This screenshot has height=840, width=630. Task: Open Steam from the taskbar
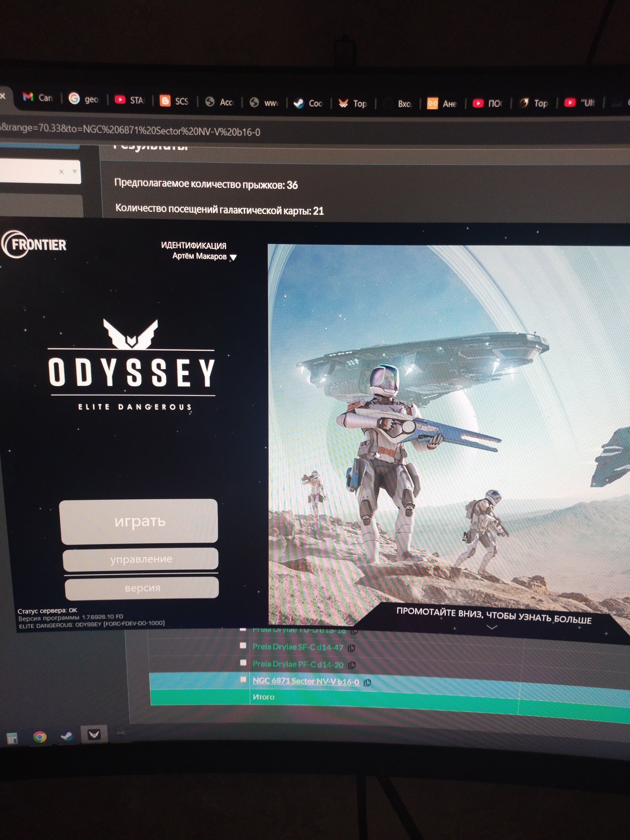[x=67, y=736]
